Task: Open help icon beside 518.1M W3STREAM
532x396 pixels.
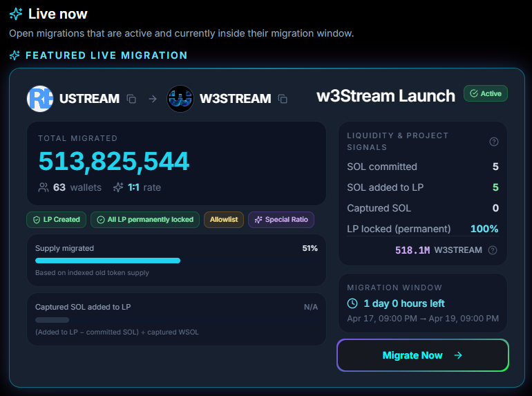Action: pyautogui.click(x=493, y=250)
